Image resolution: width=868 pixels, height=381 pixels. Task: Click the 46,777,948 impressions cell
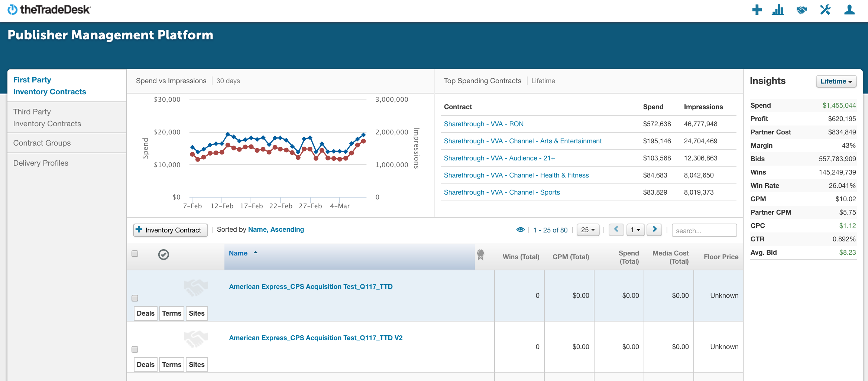[701, 124]
